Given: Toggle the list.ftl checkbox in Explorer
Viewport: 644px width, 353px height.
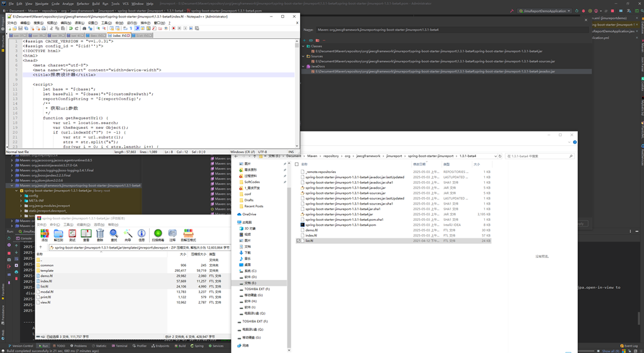Looking at the screenshot, I should 299,241.
